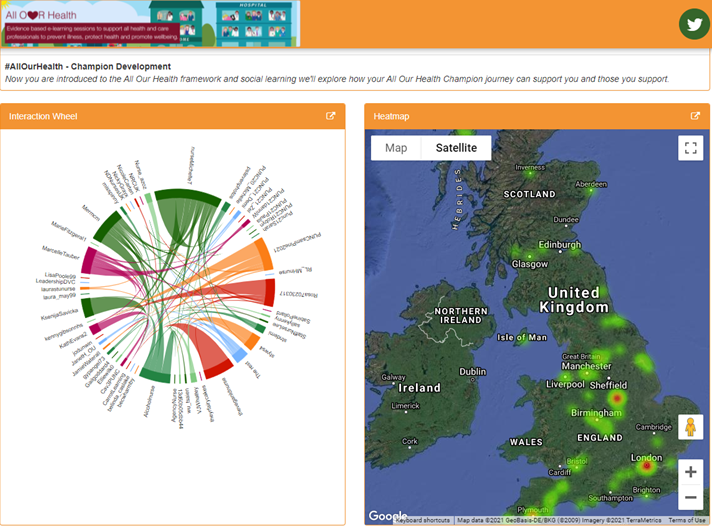Click the Northern Ireland map label

pyautogui.click(x=461, y=316)
